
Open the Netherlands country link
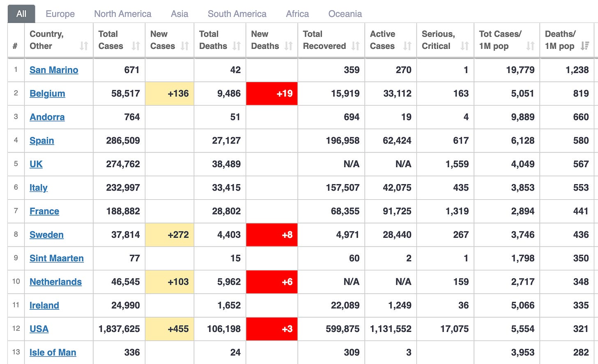point(55,282)
